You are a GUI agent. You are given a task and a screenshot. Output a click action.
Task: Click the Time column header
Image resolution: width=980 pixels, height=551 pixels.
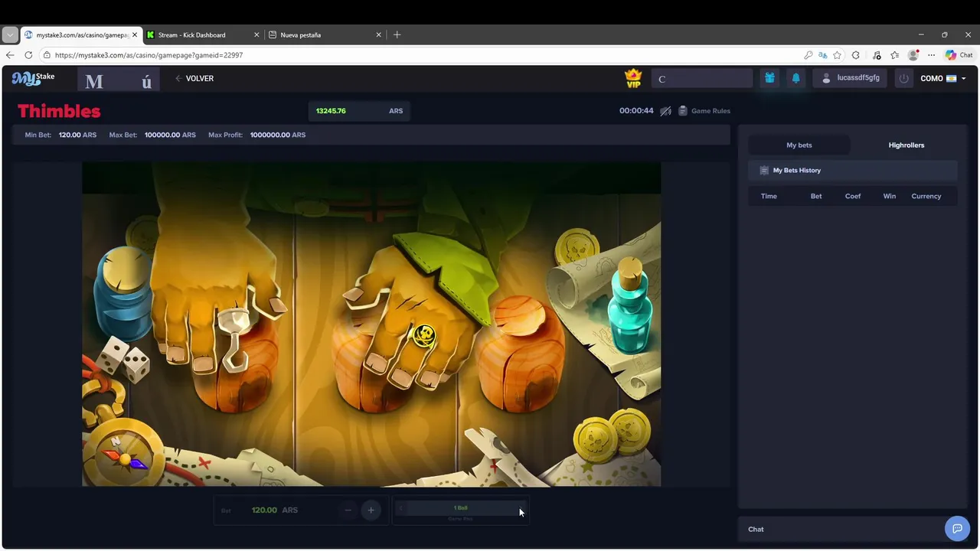click(x=769, y=196)
